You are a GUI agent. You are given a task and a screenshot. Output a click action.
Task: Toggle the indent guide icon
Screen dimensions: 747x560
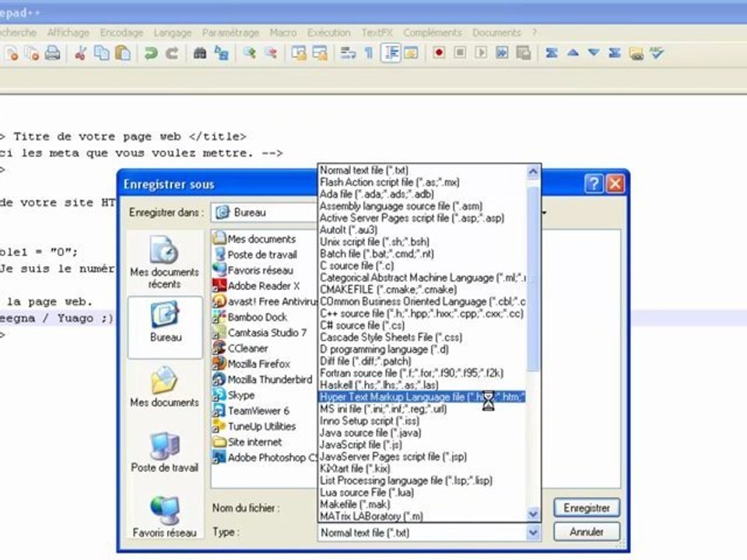click(x=391, y=53)
